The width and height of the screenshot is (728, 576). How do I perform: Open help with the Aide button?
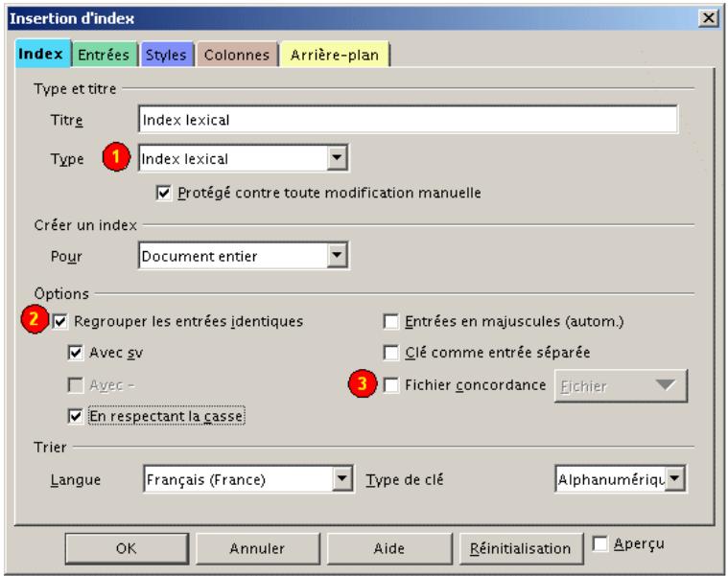click(389, 548)
